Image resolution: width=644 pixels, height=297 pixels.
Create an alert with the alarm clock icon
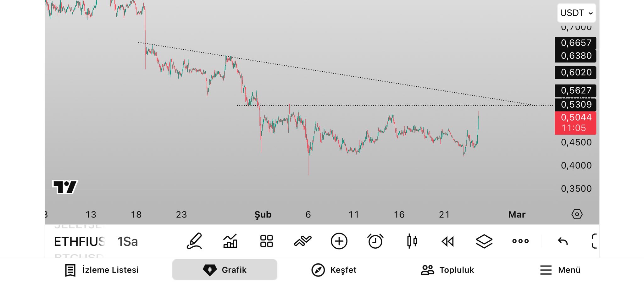(x=375, y=241)
